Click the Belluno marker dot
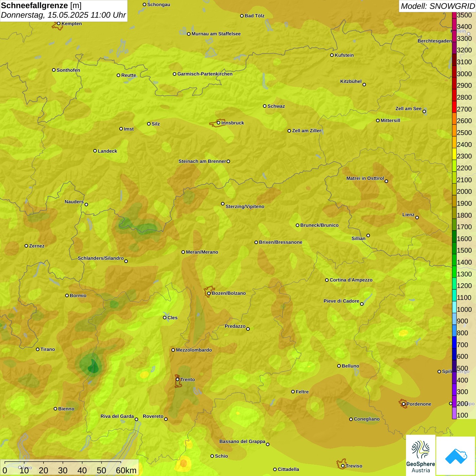The image size is (476, 476). tap(339, 366)
